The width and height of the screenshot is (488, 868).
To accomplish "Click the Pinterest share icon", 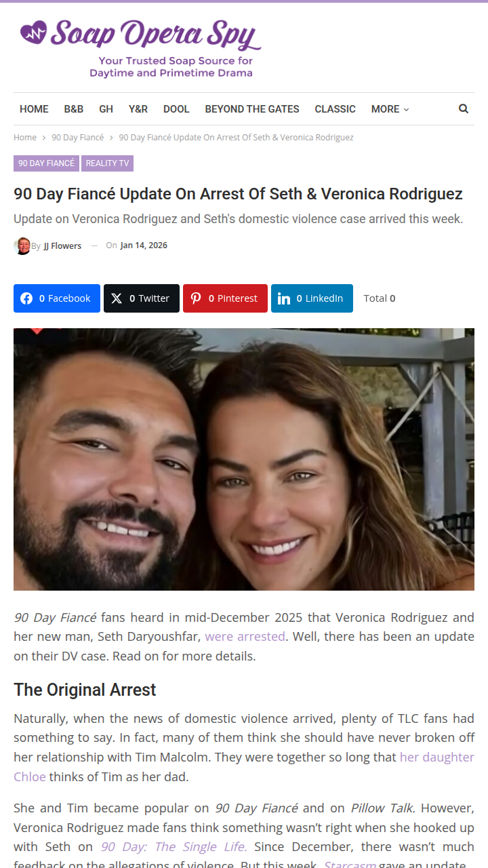I will 196,298.
